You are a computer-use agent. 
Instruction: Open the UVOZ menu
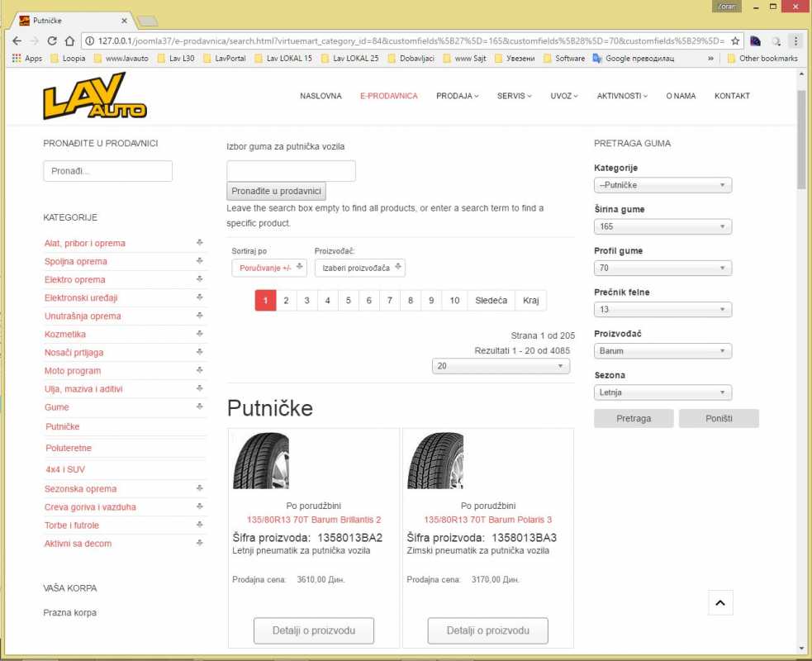564,96
